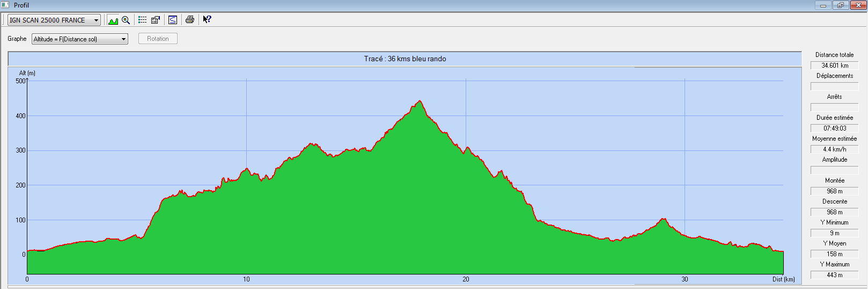This screenshot has height=289, width=868.
Task: Select the Durée estimée value 07:49:03
Action: 835,128
